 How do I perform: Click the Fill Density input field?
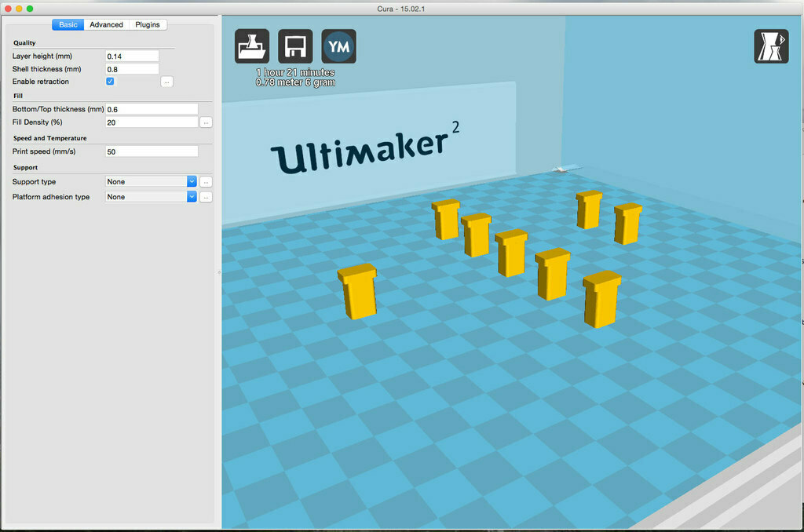coord(152,122)
